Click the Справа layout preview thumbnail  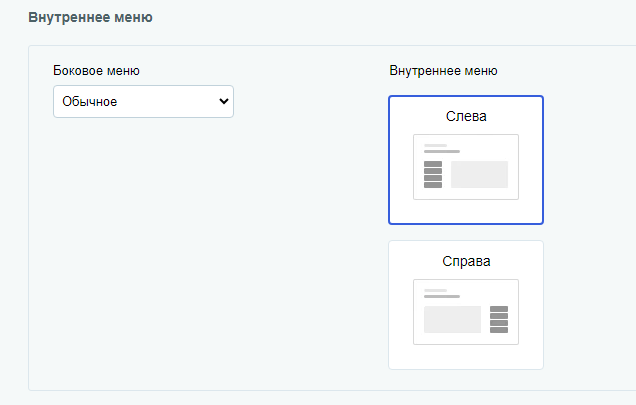[x=466, y=312]
